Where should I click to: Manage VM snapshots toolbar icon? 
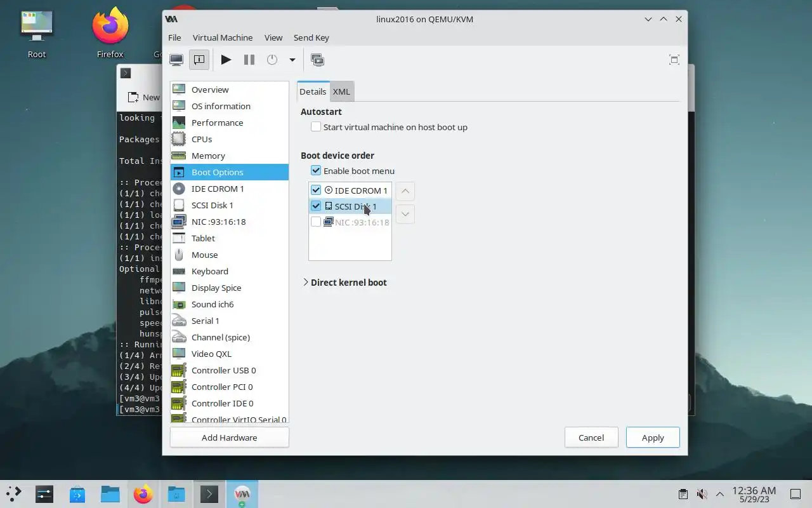[318, 60]
